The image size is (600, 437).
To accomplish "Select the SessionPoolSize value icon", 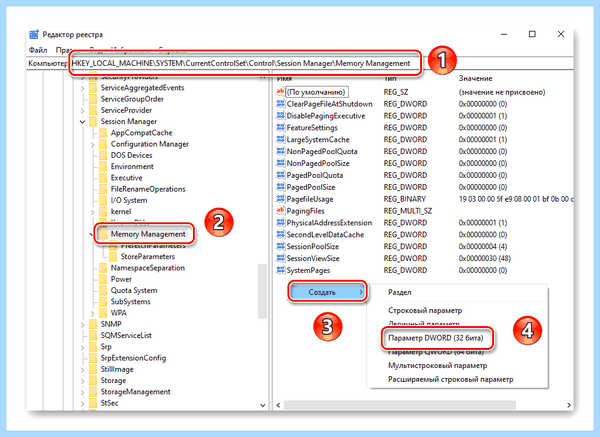I will coord(280,246).
